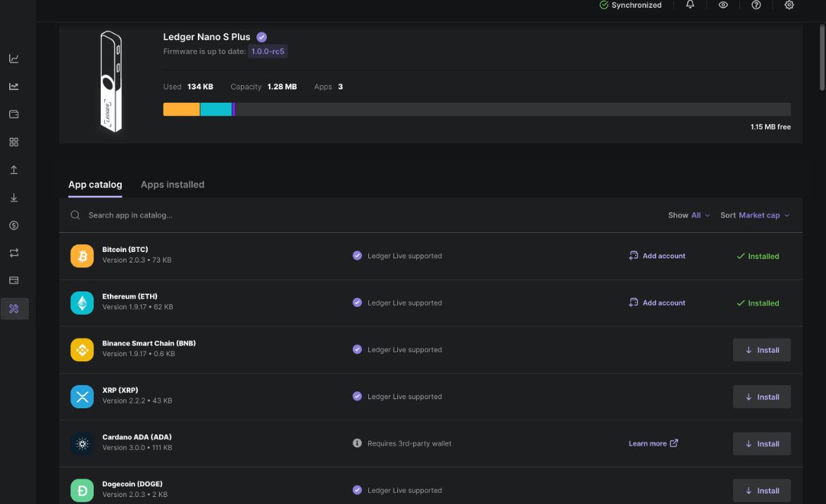
Task: Click the teal Ethereum storage bar segment
Action: coord(216,110)
